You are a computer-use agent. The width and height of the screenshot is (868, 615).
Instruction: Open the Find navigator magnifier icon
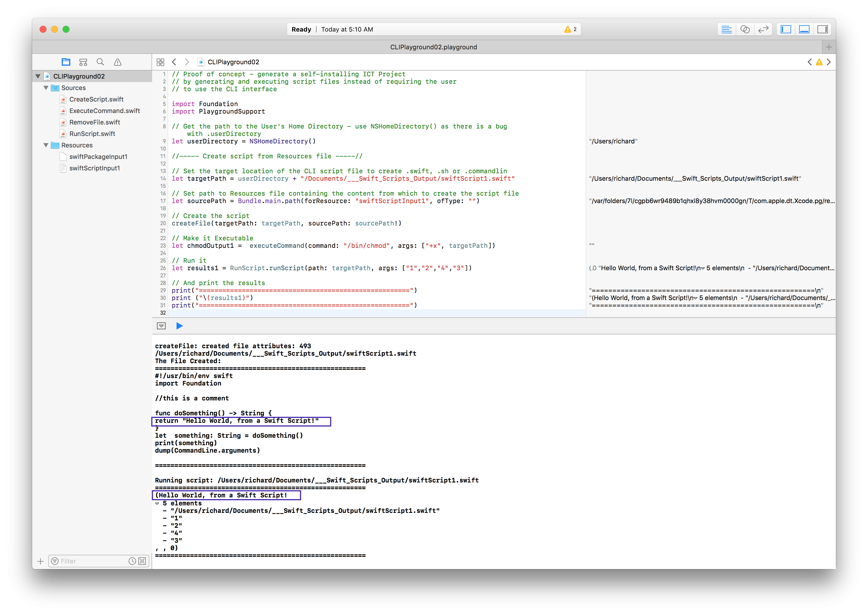tap(100, 62)
